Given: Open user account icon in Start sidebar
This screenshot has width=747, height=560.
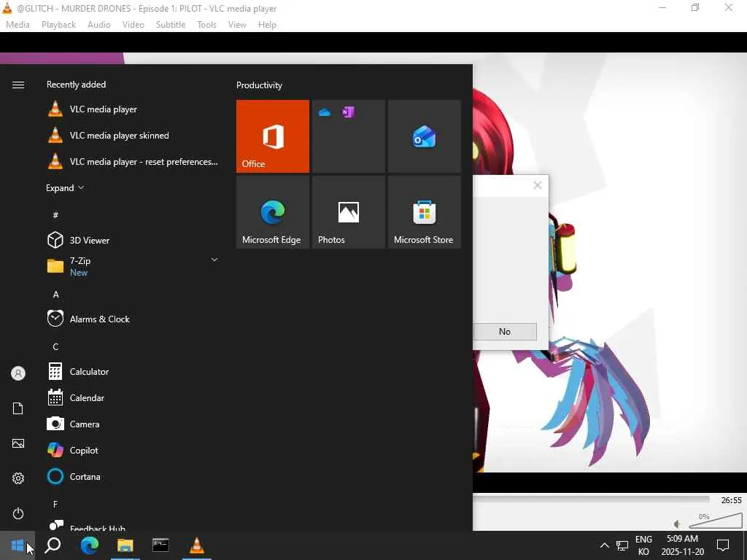Looking at the screenshot, I should click(x=18, y=373).
